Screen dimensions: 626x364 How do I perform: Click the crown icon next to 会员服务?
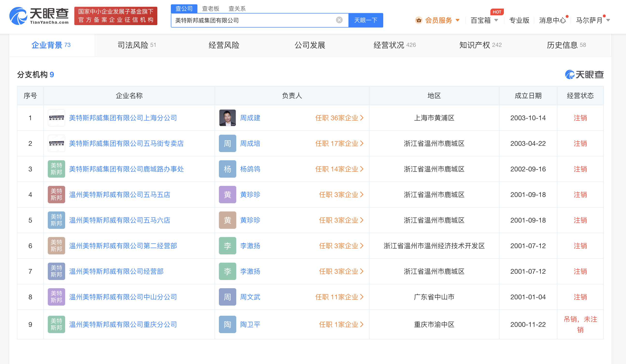[419, 20]
